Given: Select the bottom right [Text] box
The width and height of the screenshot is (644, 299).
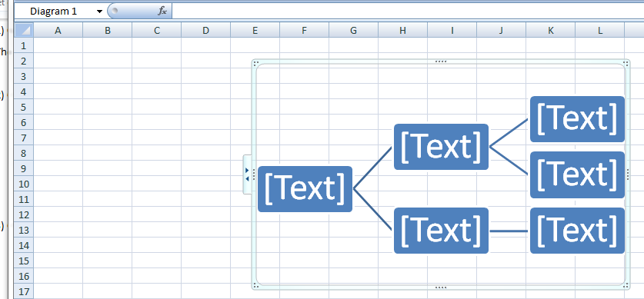Looking at the screenshot, I should [x=578, y=231].
